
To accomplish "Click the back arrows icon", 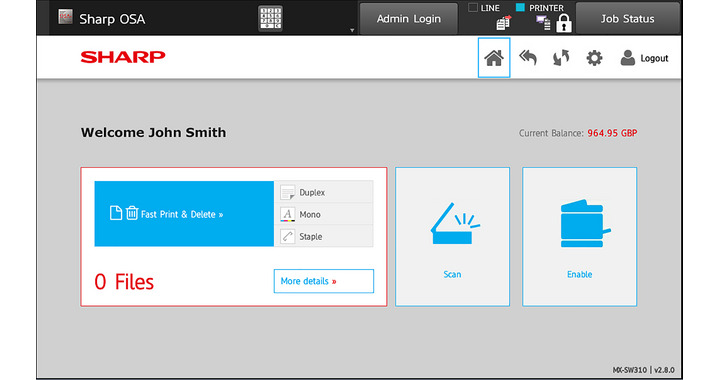I will tap(528, 58).
